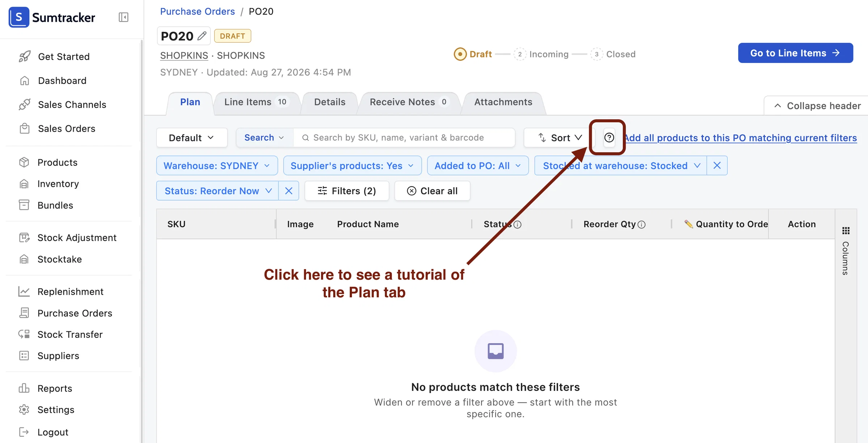
Task: Click the SKU search input field
Action: (x=404, y=138)
